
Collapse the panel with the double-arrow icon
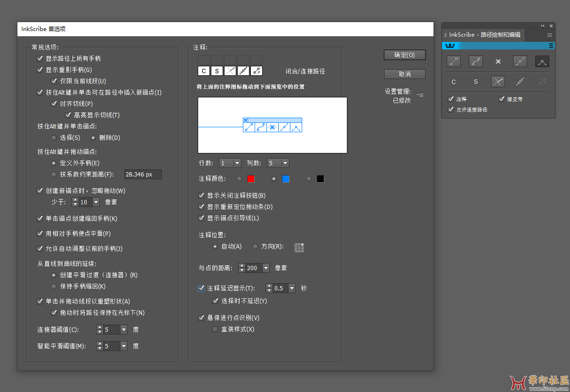tap(542, 25)
